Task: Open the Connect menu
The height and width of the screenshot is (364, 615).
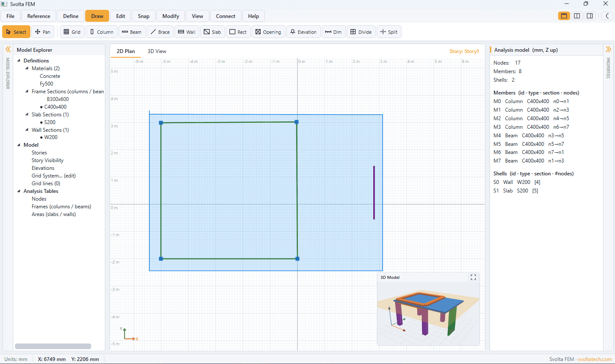Action: (226, 16)
